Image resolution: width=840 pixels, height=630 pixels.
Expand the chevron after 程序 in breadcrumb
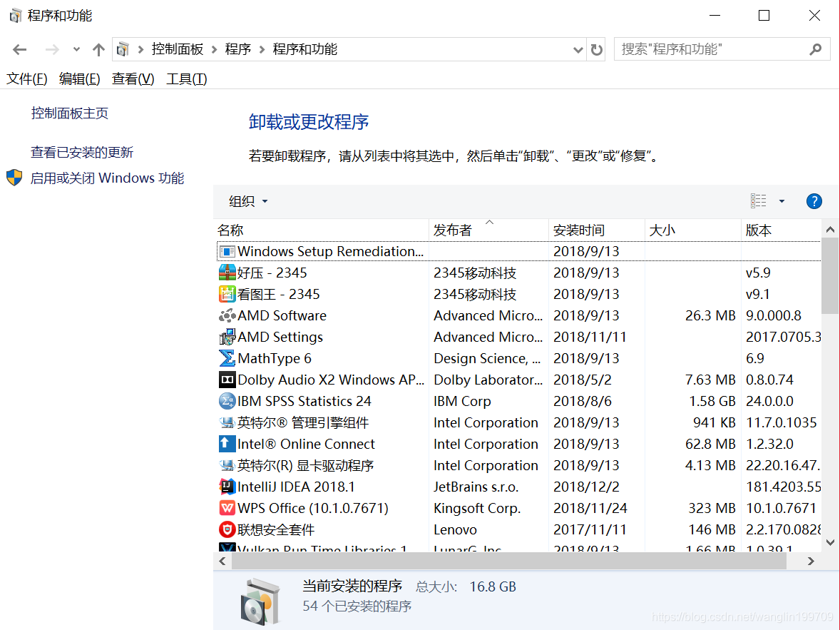click(x=262, y=50)
